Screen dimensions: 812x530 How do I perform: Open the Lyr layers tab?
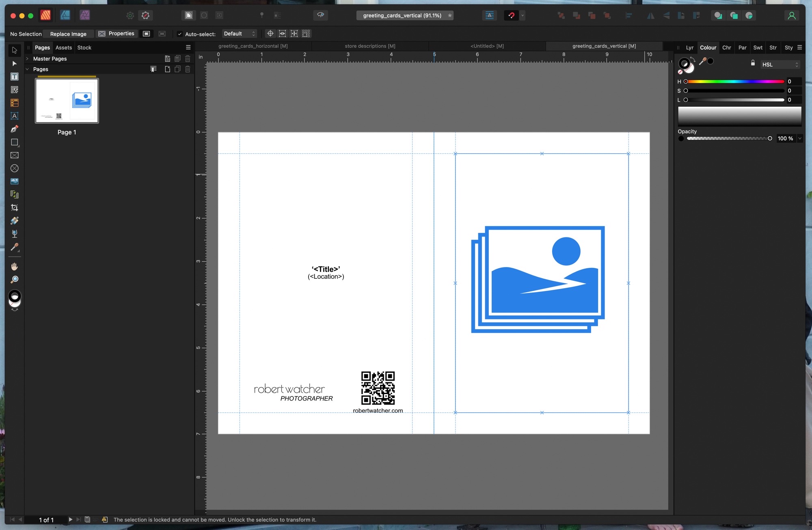pyautogui.click(x=690, y=47)
